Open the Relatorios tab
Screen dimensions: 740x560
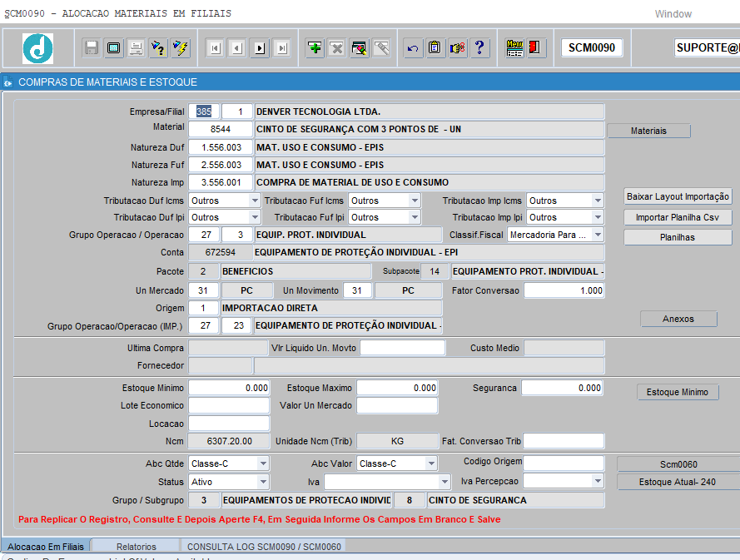136,547
